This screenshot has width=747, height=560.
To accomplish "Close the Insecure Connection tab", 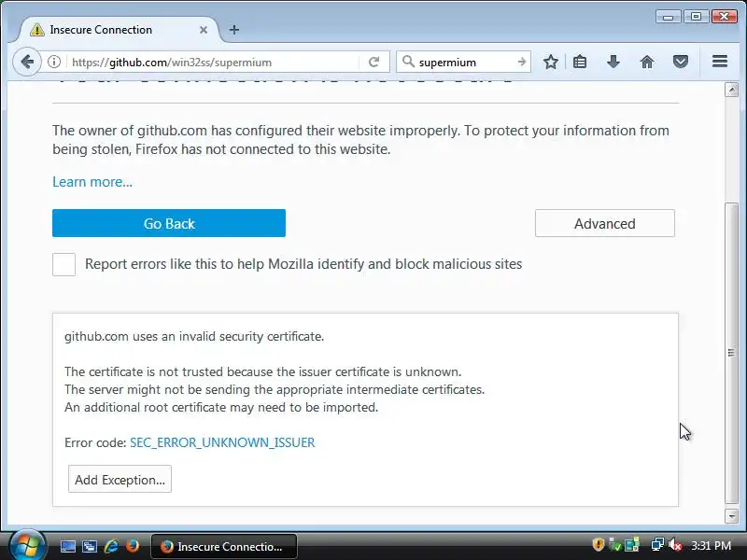I will [204, 30].
